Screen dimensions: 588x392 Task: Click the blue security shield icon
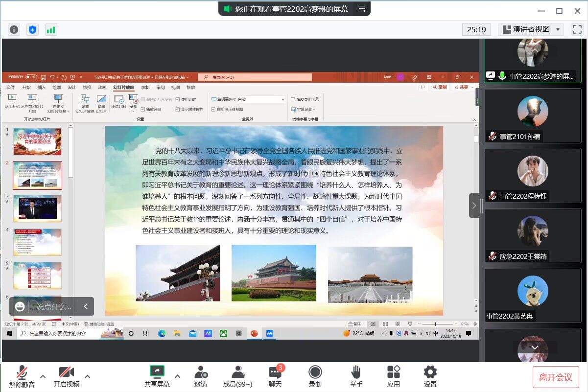32,30
